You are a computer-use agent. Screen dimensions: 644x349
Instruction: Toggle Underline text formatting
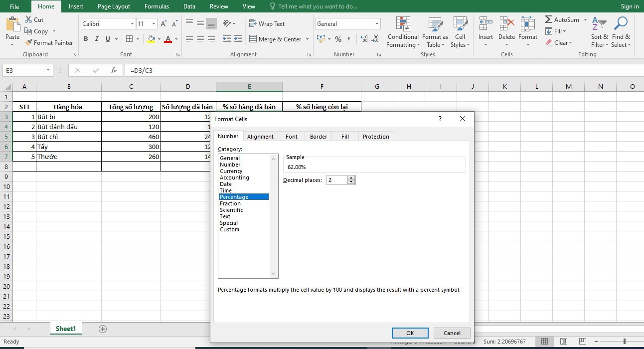108,39
